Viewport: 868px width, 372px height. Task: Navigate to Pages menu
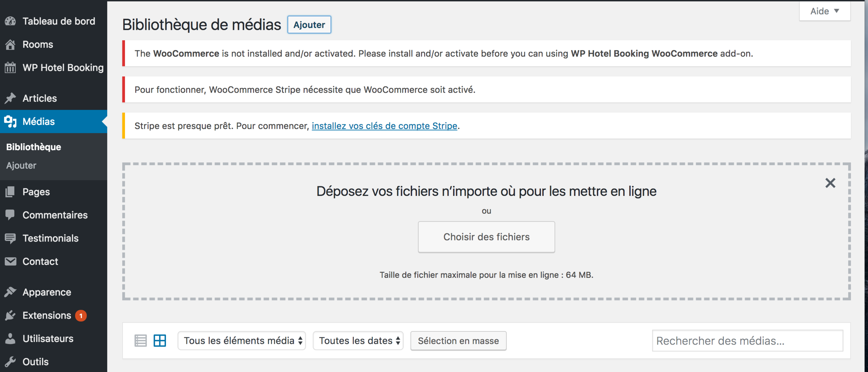53,192
